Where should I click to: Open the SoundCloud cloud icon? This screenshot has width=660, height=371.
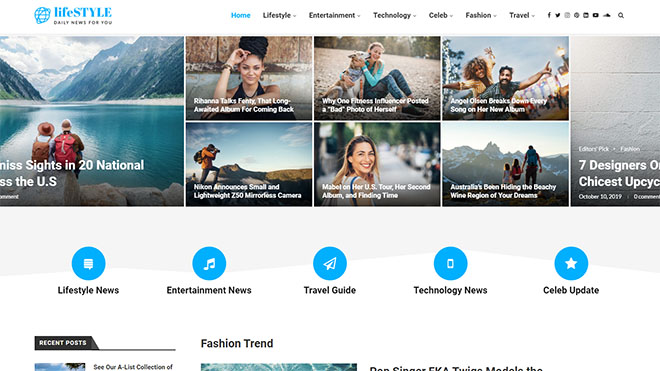point(607,15)
